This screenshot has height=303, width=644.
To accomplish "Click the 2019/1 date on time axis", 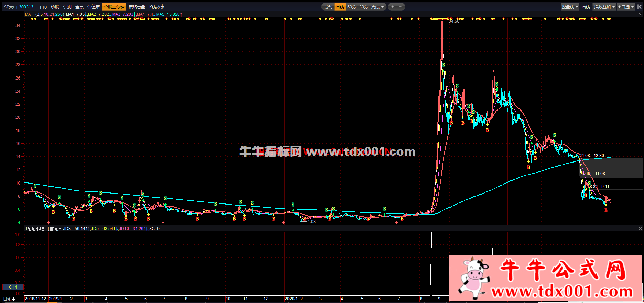I will pos(55,299).
